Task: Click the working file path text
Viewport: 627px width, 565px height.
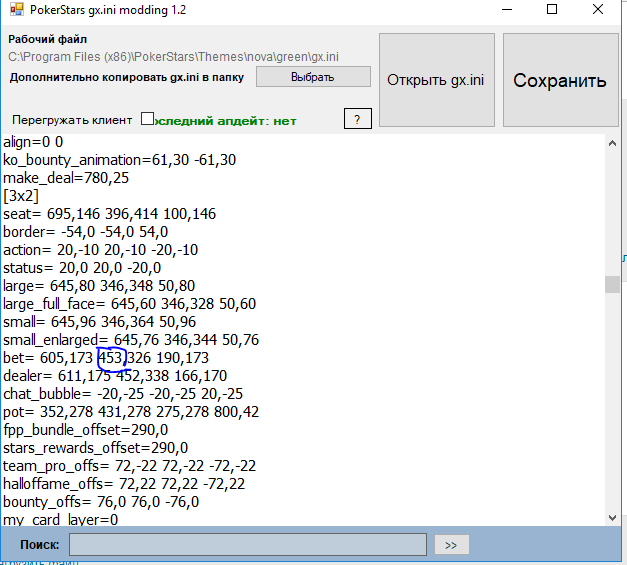Action: (x=174, y=57)
